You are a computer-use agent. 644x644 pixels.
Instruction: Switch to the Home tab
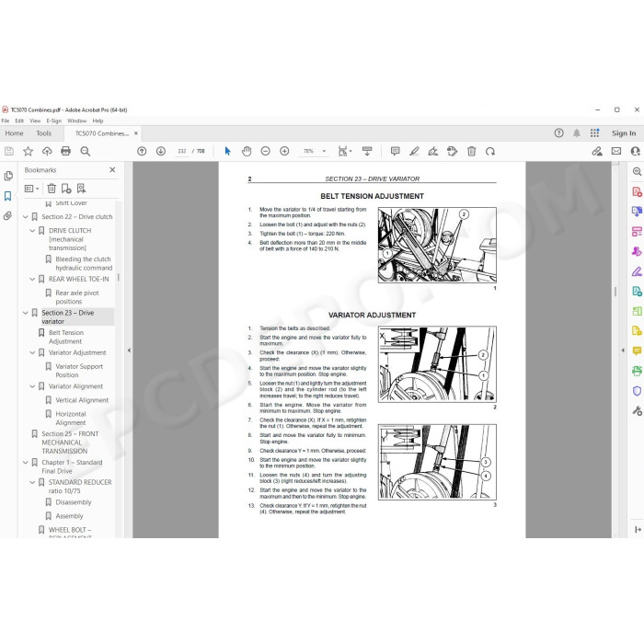click(14, 133)
